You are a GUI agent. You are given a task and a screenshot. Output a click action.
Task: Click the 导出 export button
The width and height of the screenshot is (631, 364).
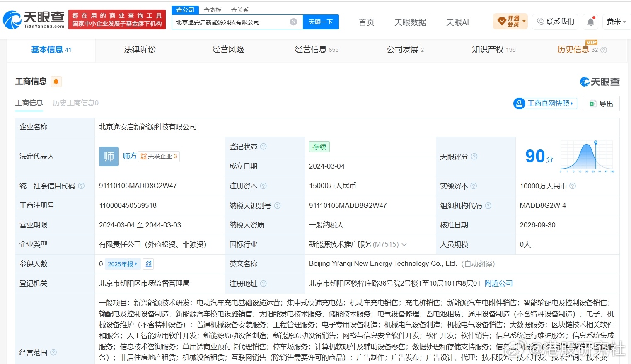(601, 104)
